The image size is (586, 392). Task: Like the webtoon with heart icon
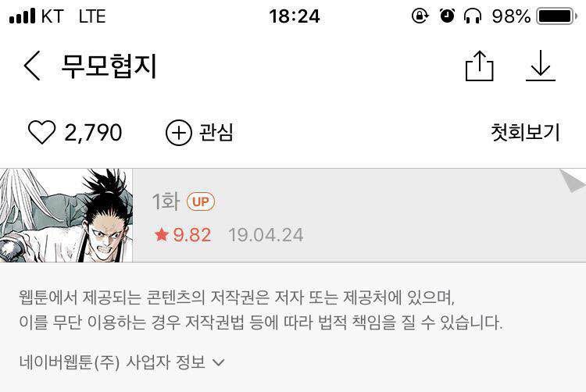pyautogui.click(x=42, y=132)
